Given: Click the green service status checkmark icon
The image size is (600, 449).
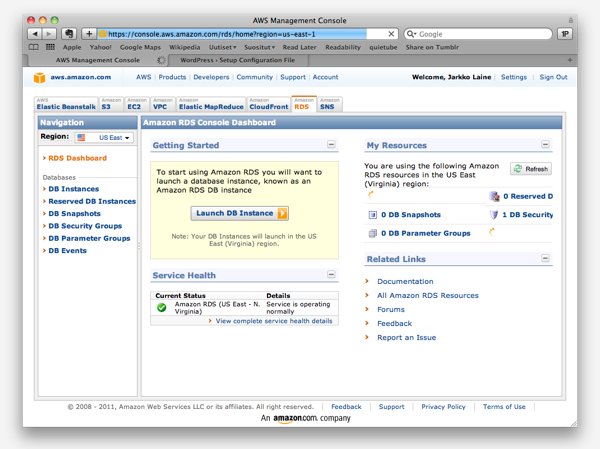Looking at the screenshot, I should click(162, 307).
